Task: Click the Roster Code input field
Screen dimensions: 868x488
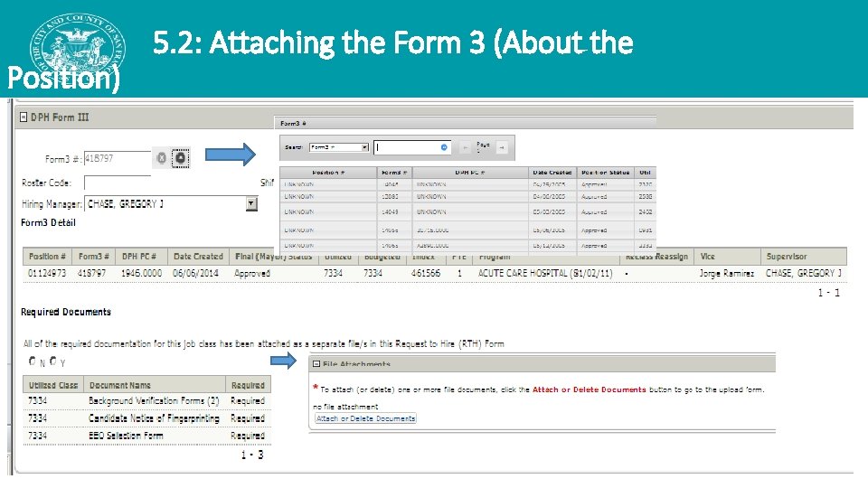Action: 117,183
